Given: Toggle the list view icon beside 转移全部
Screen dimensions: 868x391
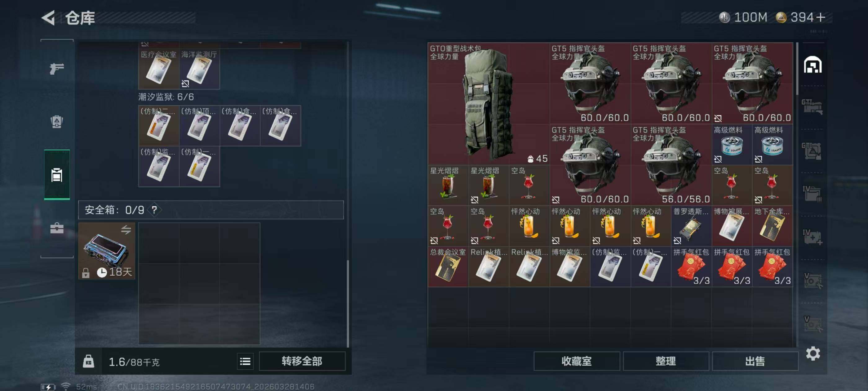Looking at the screenshot, I should pyautogui.click(x=245, y=362).
